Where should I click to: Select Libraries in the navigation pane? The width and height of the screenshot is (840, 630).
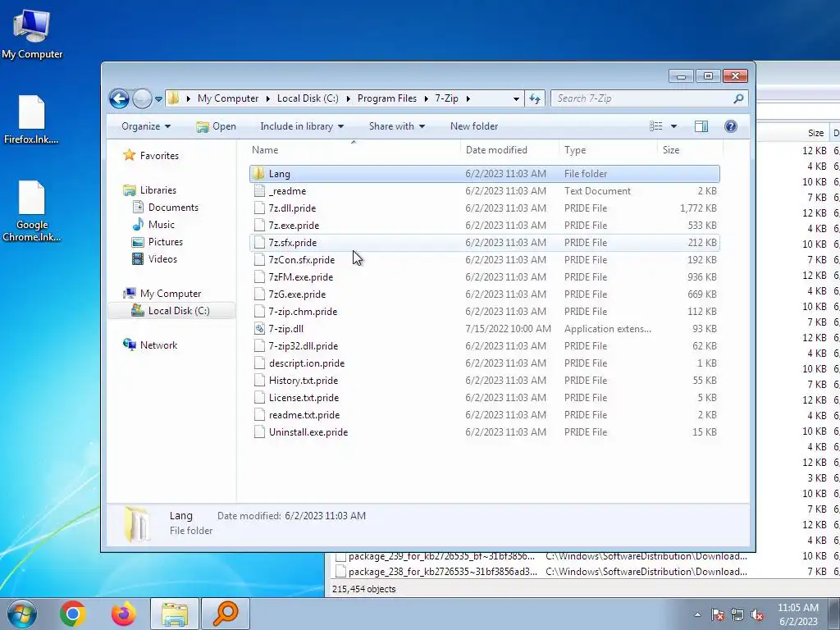[x=149, y=190]
